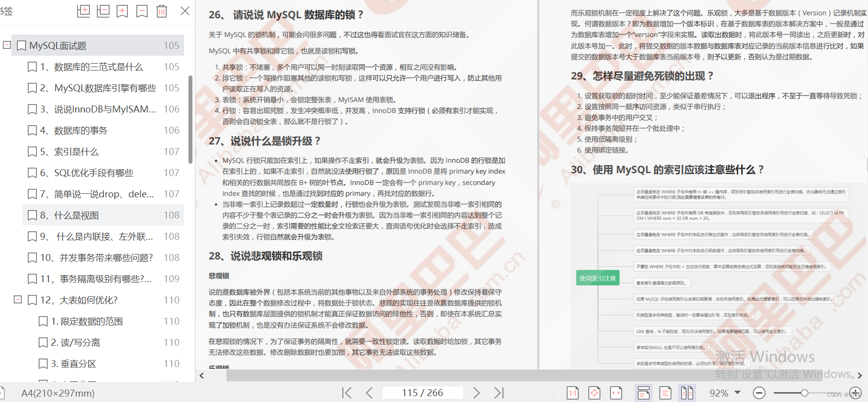Collapse the MySQL面试题 bookmark tree
The width and height of the screenshot is (868, 402).
pyautogui.click(x=7, y=45)
